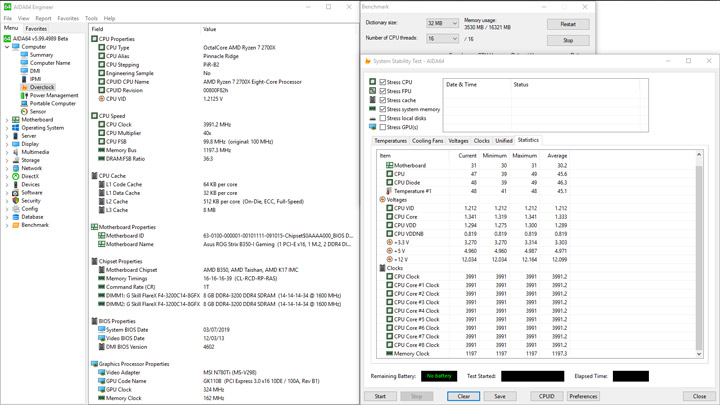720x405 pixels.
Task: Click the Security shield icon
Action: coord(16,201)
